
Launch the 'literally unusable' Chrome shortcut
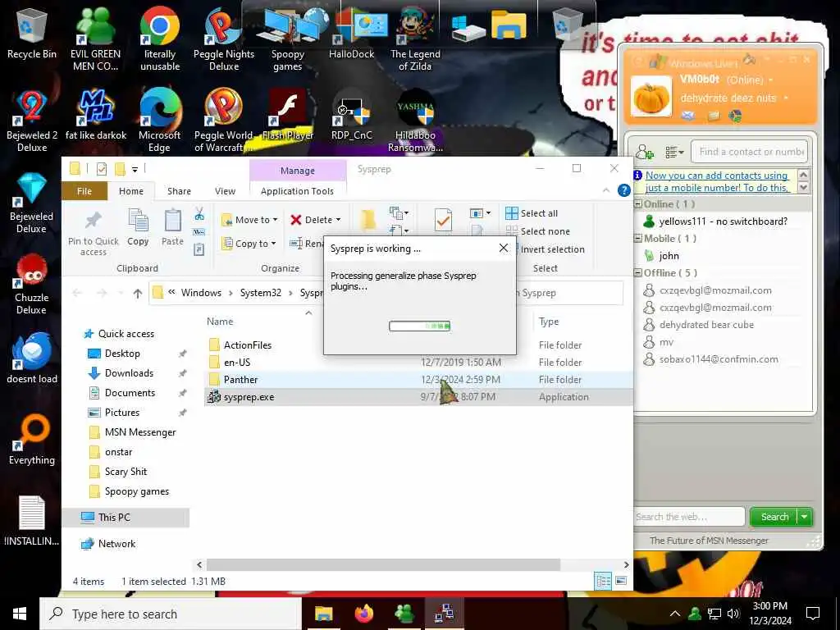pyautogui.click(x=160, y=40)
